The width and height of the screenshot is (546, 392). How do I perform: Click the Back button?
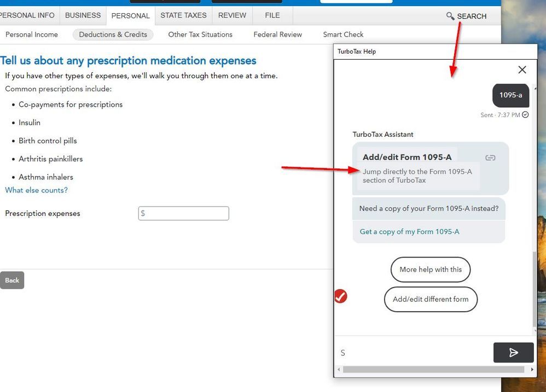12,280
